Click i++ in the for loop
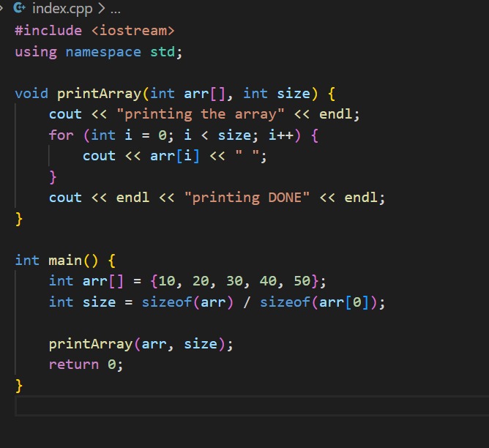 tap(281, 135)
